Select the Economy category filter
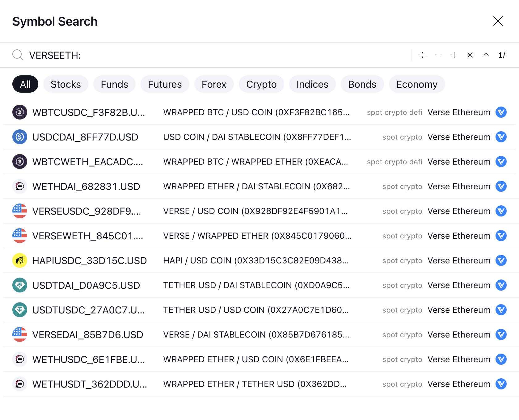The width and height of the screenshot is (519, 420). (x=417, y=84)
